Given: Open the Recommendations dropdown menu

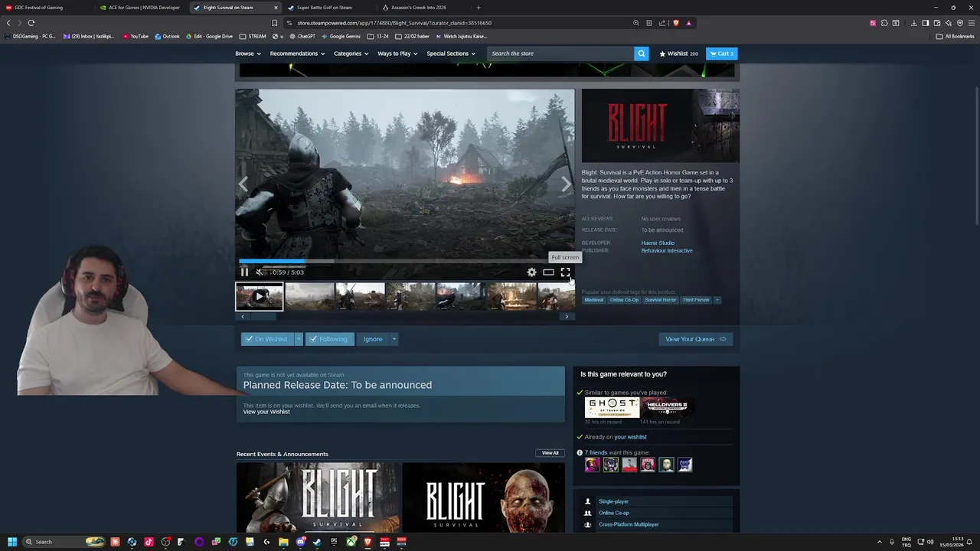Looking at the screenshot, I should pyautogui.click(x=297, y=54).
